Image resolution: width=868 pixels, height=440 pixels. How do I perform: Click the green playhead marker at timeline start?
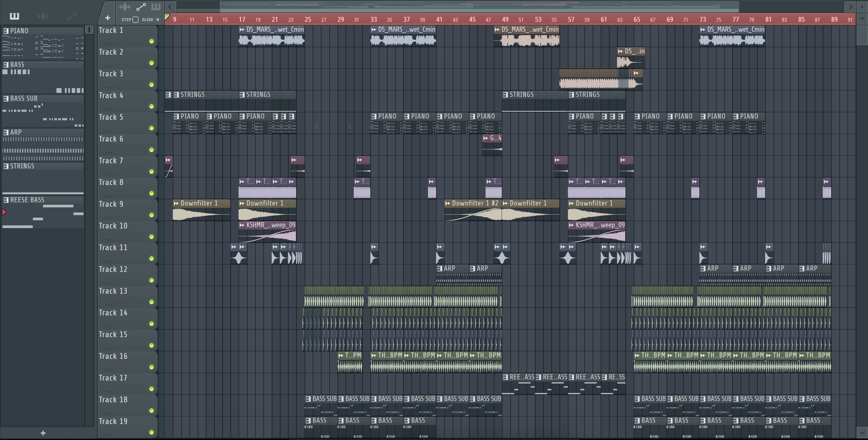pyautogui.click(x=167, y=17)
